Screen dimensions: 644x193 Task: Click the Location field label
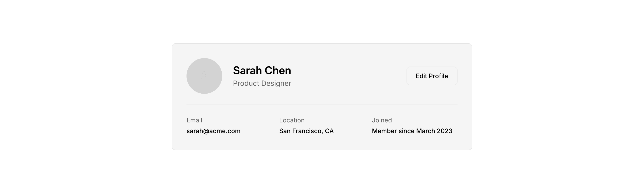tap(292, 120)
